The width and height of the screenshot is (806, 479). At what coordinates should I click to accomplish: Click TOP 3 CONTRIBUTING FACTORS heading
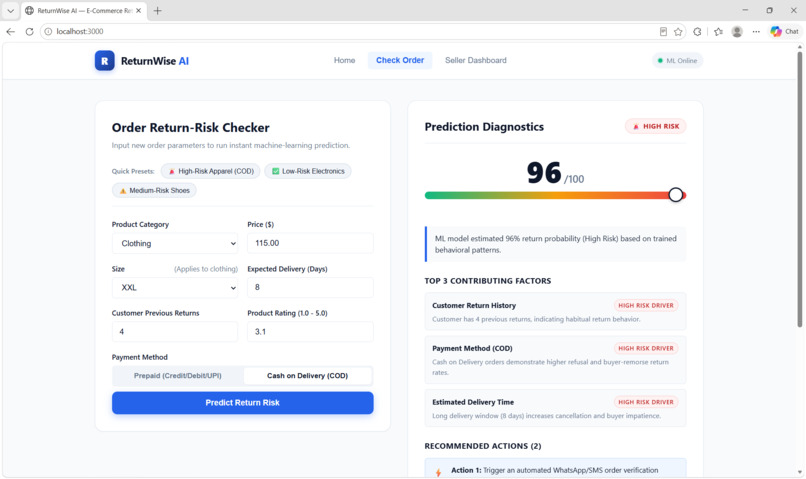coord(488,281)
